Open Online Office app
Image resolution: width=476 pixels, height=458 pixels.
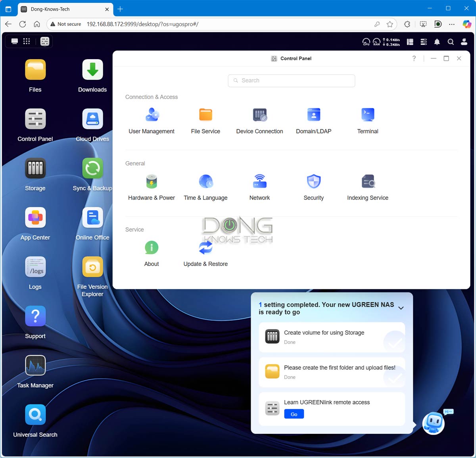click(92, 217)
